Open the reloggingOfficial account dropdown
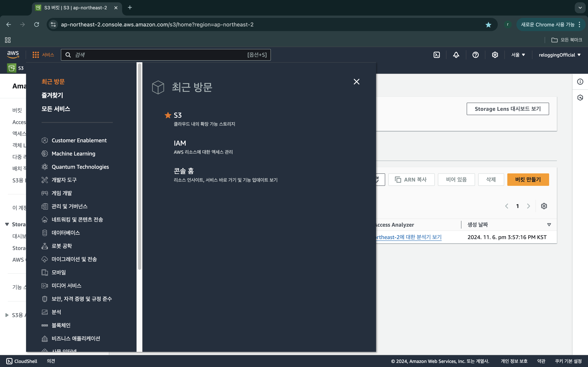This screenshot has width=588, height=367. pos(559,55)
